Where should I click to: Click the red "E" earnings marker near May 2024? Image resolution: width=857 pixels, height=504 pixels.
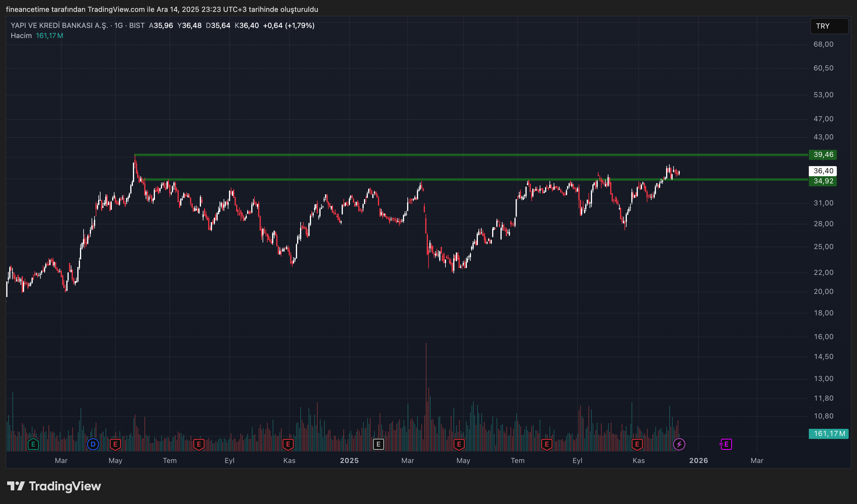(x=115, y=444)
